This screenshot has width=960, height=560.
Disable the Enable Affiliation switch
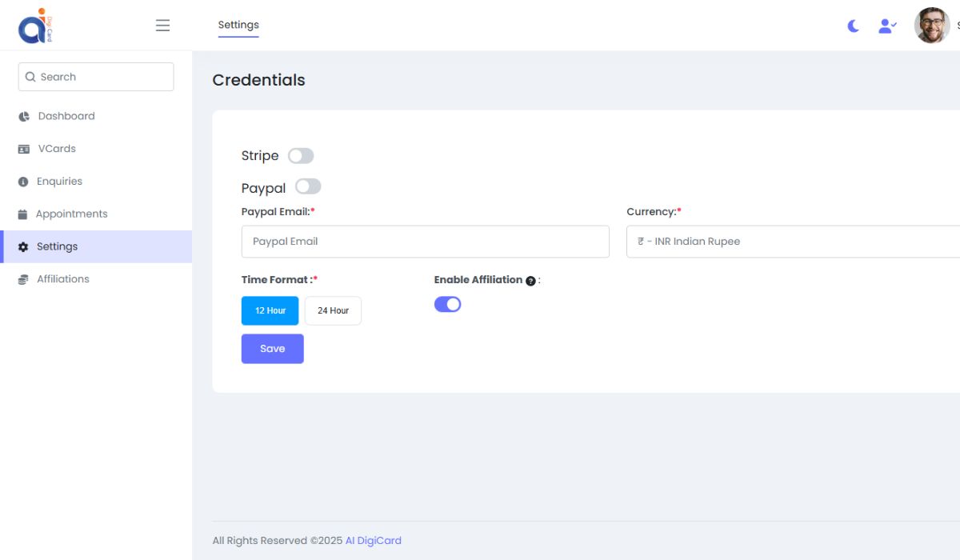point(447,304)
